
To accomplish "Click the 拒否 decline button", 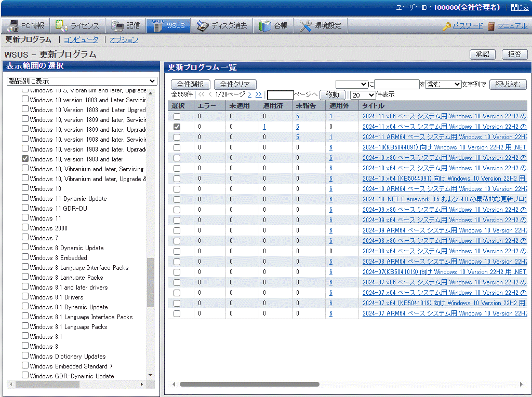I will 514,54.
